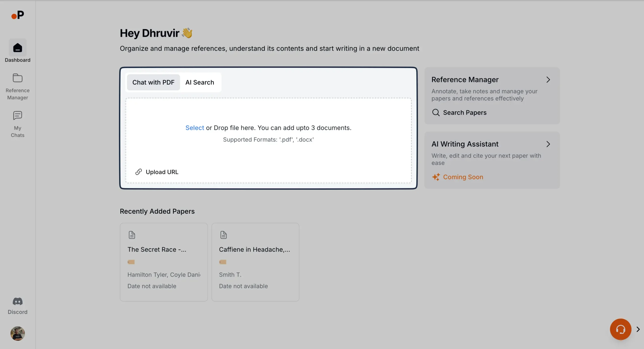Open My Chats icon in sidebar
Viewport: 644px width, 349px height.
pos(18,115)
